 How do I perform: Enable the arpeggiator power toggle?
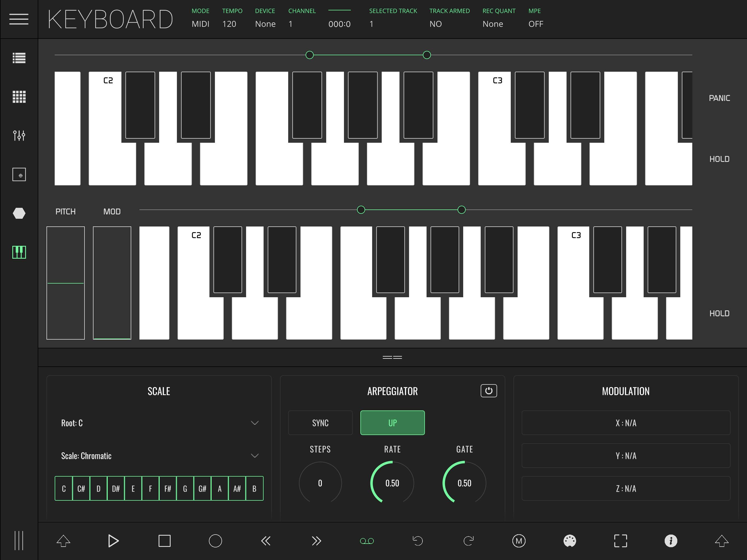pos(489,391)
